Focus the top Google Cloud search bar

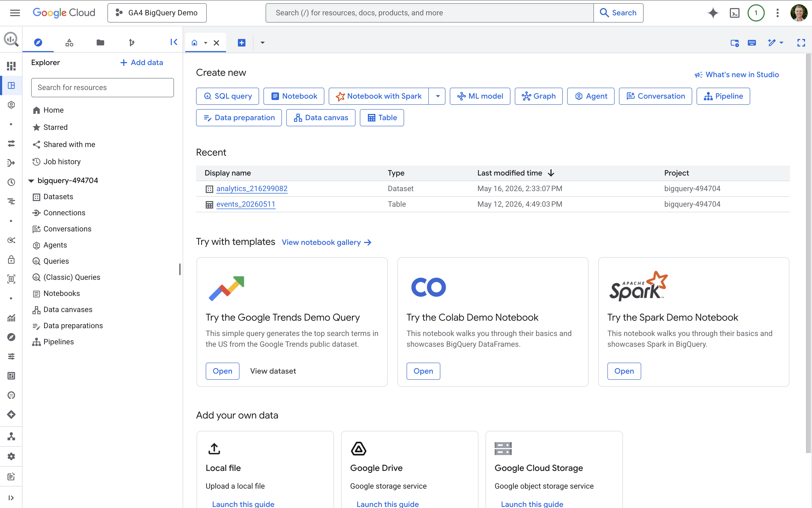(429, 13)
